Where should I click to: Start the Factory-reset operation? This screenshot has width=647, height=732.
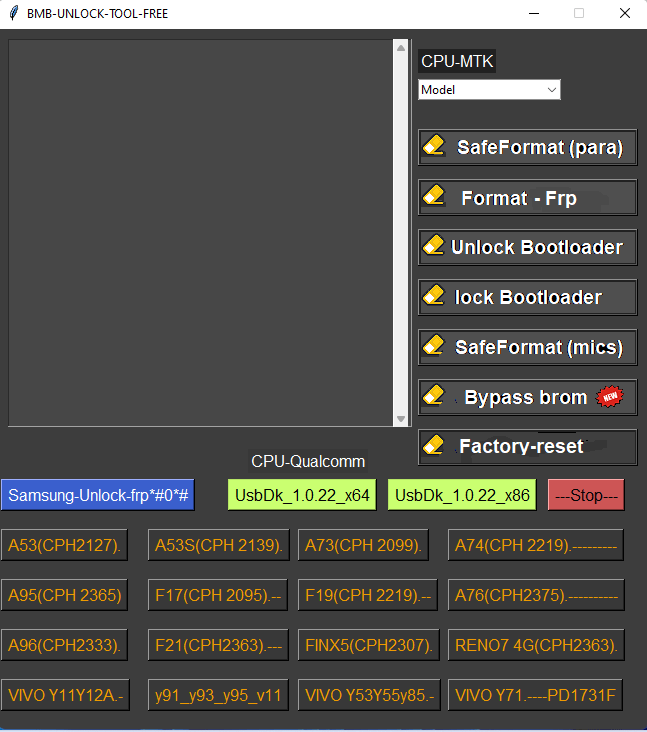click(527, 447)
